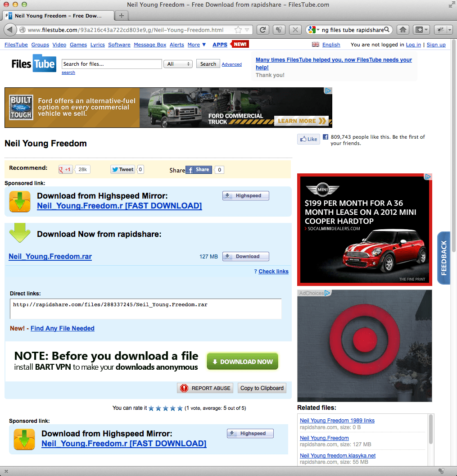457x476 pixels.
Task: Click the Facebook Like thumbs-up button
Action: (308, 139)
